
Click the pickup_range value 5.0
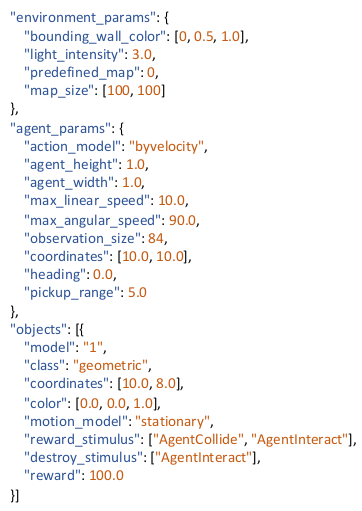click(137, 293)
